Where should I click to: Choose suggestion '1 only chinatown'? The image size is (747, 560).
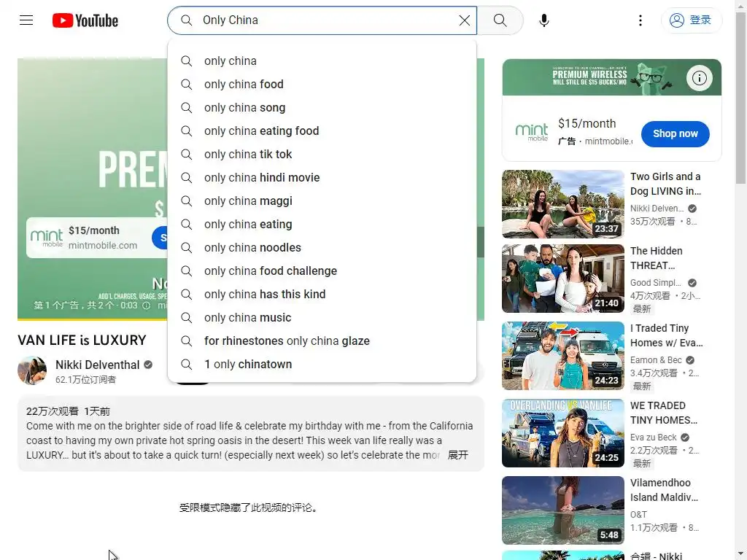pos(322,365)
